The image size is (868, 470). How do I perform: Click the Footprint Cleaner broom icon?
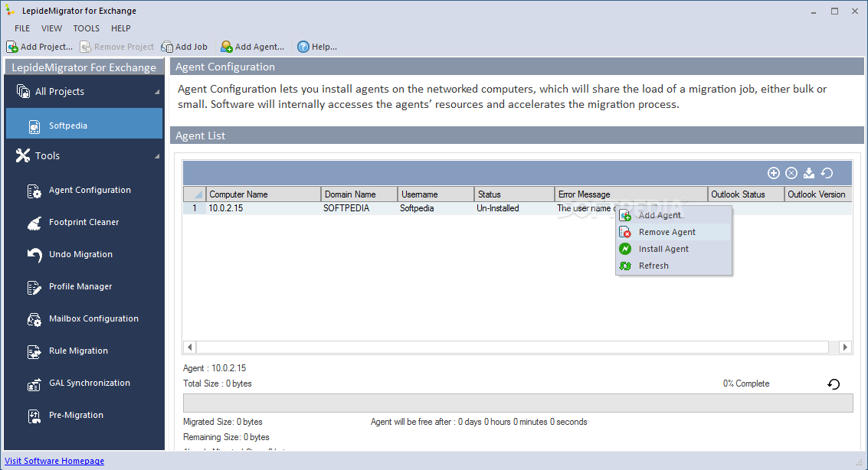pos(34,223)
